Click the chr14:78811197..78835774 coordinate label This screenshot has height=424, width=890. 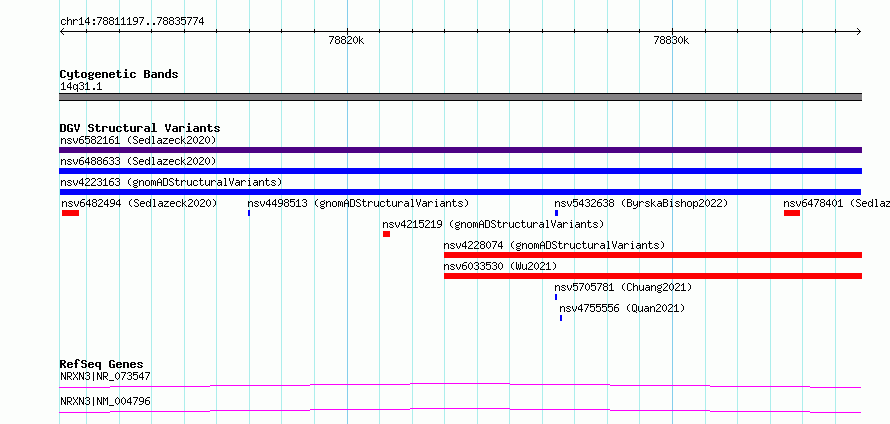pos(132,22)
